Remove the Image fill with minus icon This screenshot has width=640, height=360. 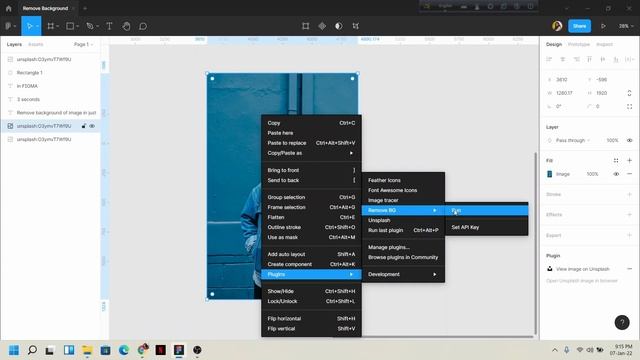point(629,174)
